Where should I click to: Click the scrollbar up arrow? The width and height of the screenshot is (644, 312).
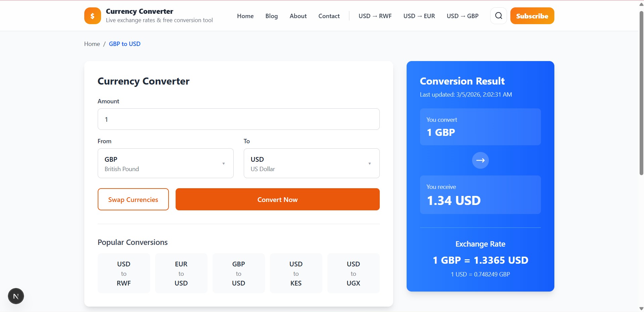[x=640, y=4]
